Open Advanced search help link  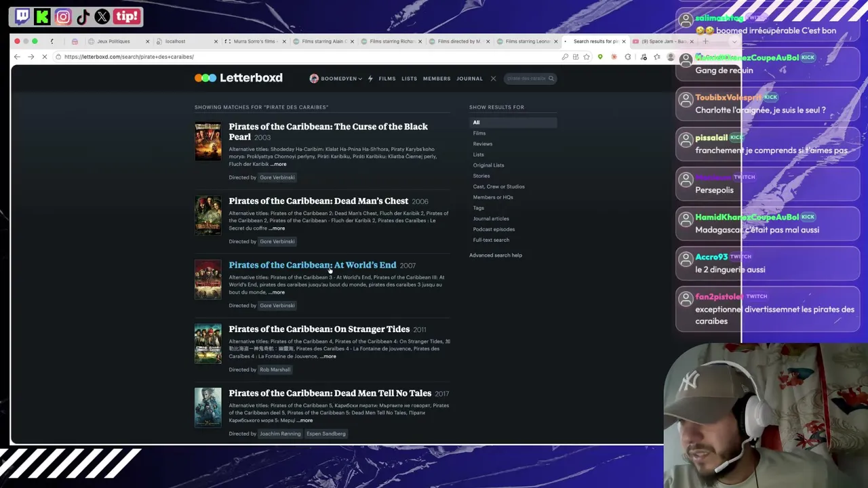[496, 256]
